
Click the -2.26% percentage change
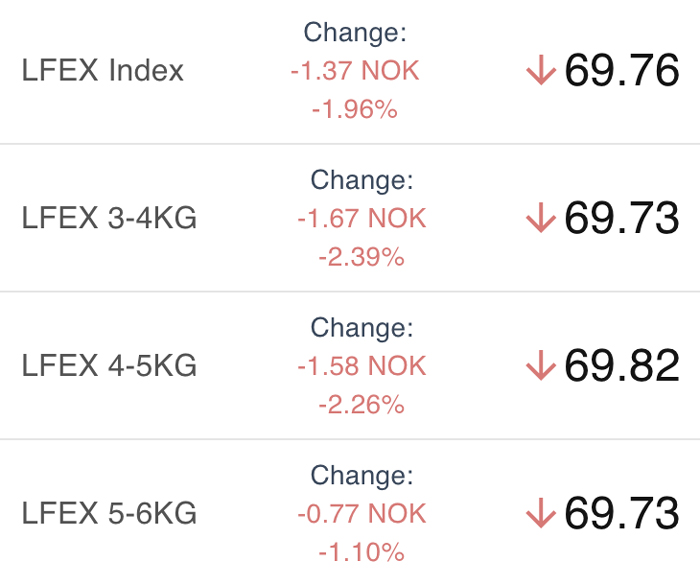[361, 404]
